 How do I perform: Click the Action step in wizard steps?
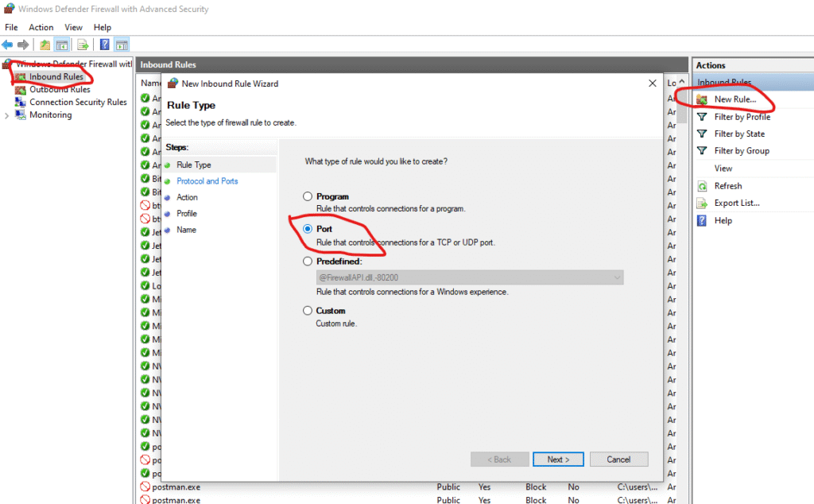pos(187,197)
